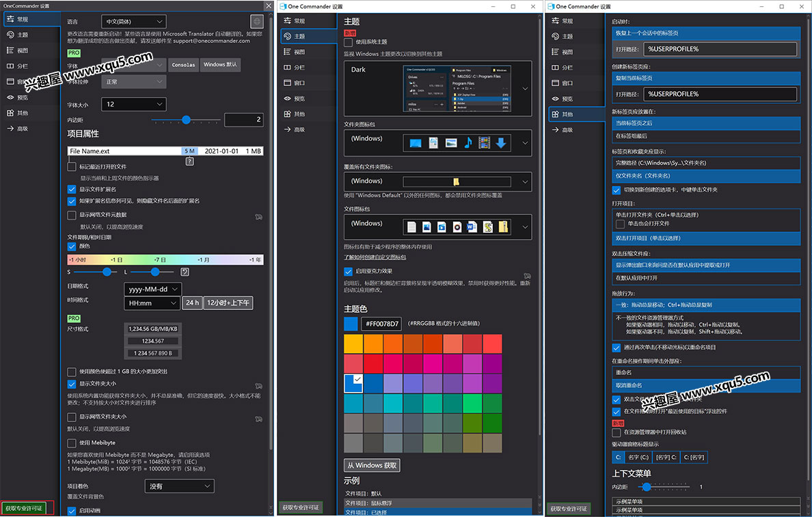The width and height of the screenshot is (812, 517).
Task: Click the 打开路径 field under 启动时
Action: (720, 49)
